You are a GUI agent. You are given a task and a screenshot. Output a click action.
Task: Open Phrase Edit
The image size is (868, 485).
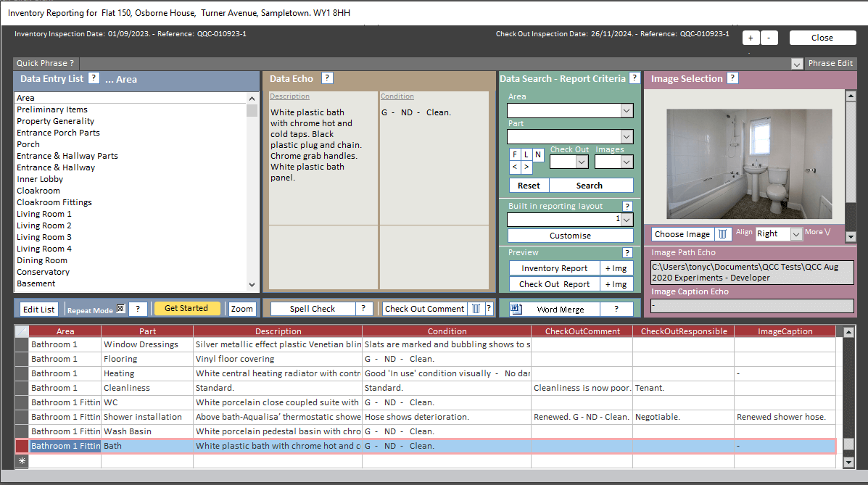[830, 63]
